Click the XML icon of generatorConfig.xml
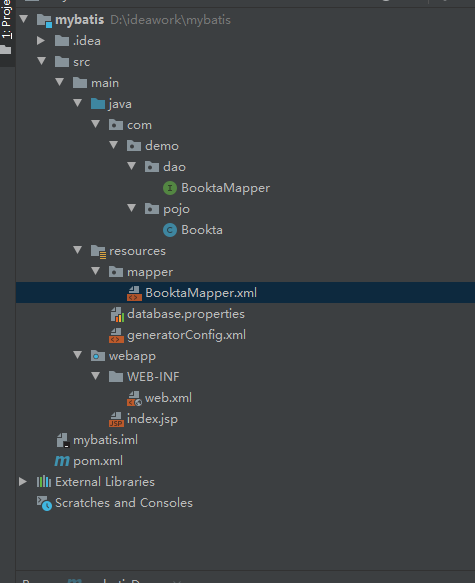 tap(116, 335)
